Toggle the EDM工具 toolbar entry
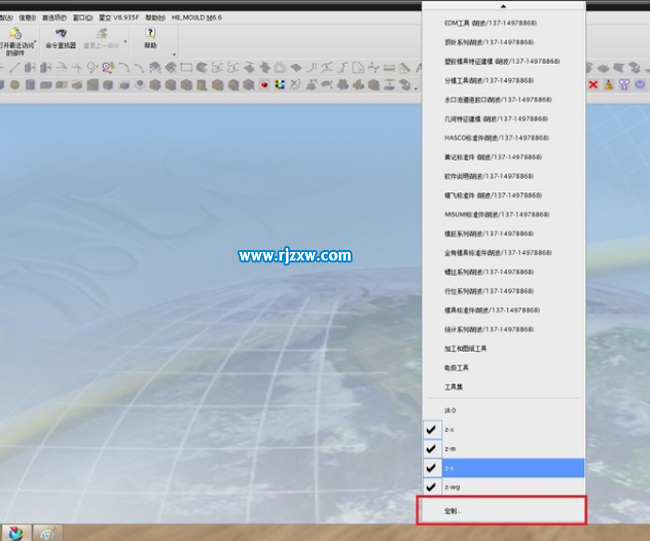Viewport: 650px width, 541px height. pyautogui.click(x=504, y=23)
